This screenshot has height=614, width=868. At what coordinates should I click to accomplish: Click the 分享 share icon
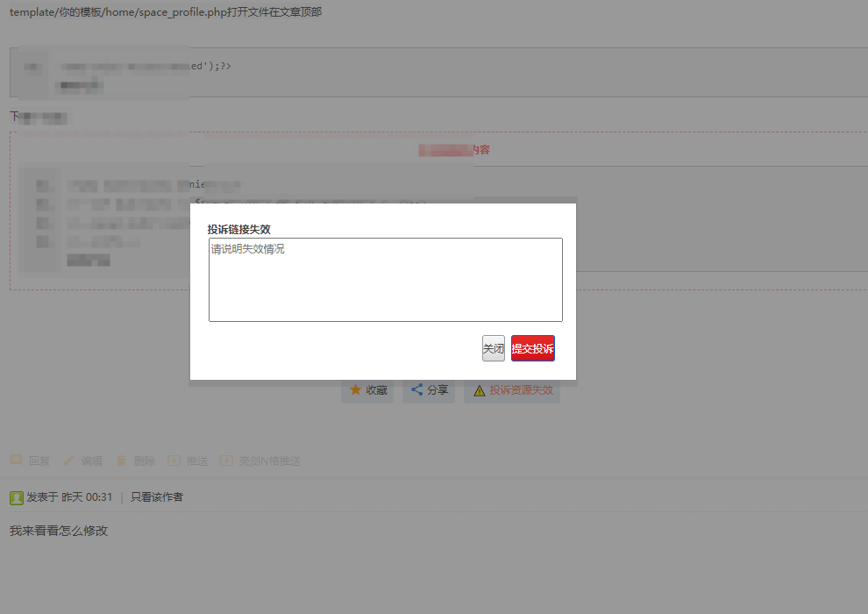coord(416,389)
